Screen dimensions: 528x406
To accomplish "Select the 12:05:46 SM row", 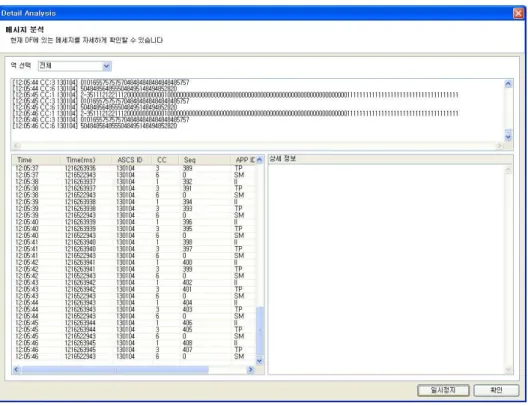I will (134, 357).
